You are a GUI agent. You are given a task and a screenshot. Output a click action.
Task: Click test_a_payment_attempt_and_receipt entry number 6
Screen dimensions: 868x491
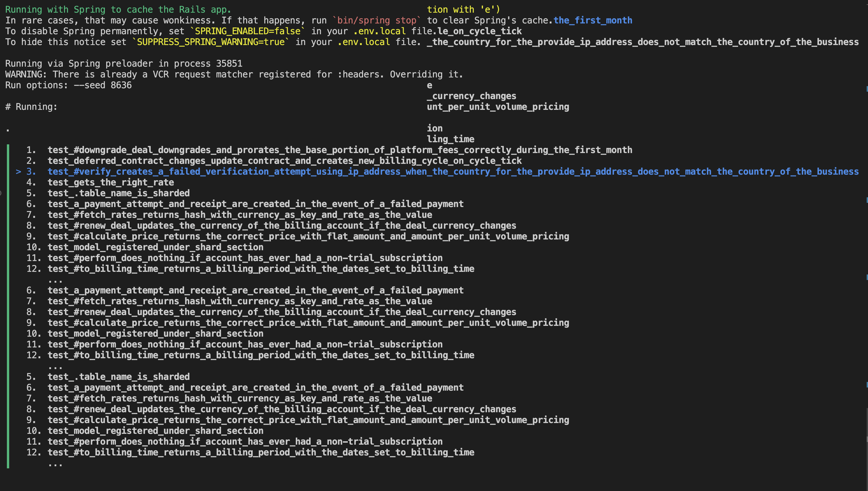(x=256, y=204)
